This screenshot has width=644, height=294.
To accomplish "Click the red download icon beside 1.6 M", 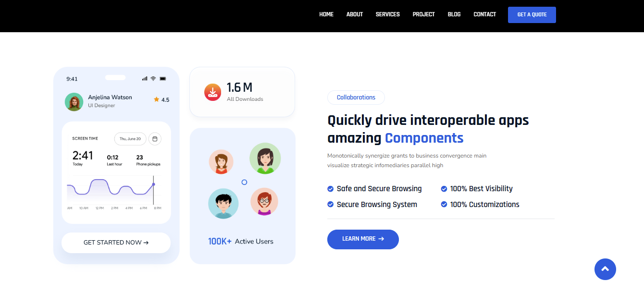I will (x=212, y=92).
